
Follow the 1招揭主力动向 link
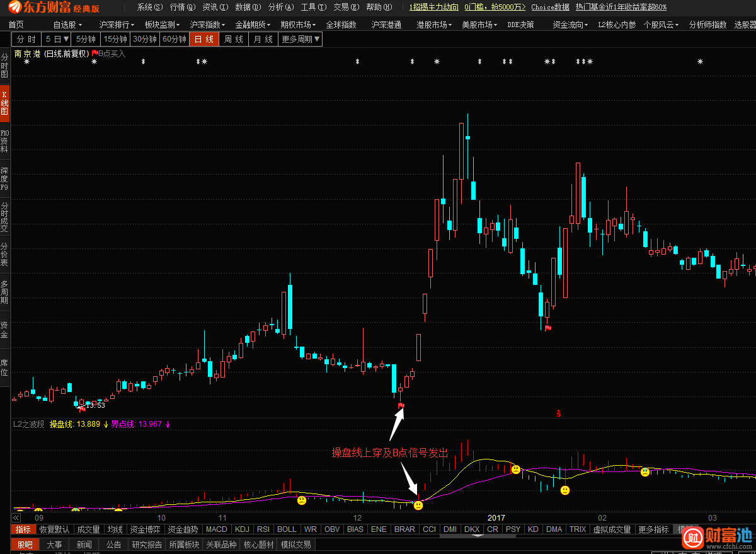(434, 7)
